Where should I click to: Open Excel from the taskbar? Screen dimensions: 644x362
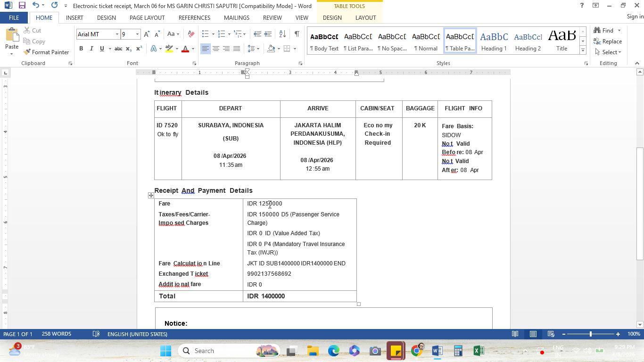point(479,351)
